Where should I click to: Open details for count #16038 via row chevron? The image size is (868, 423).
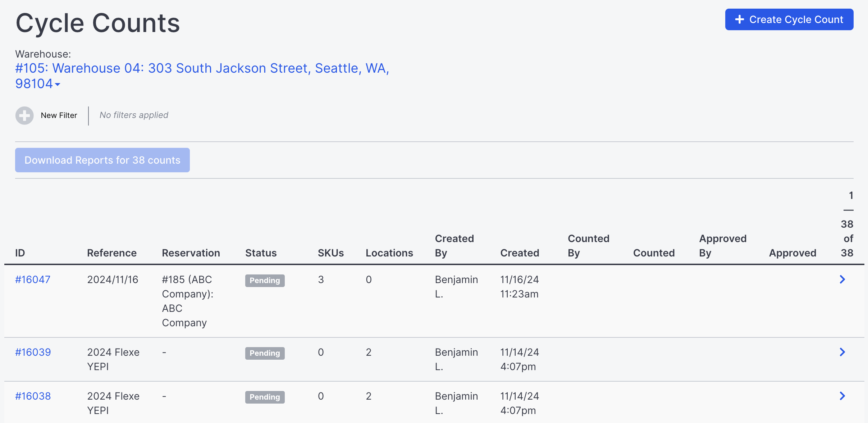point(843,396)
